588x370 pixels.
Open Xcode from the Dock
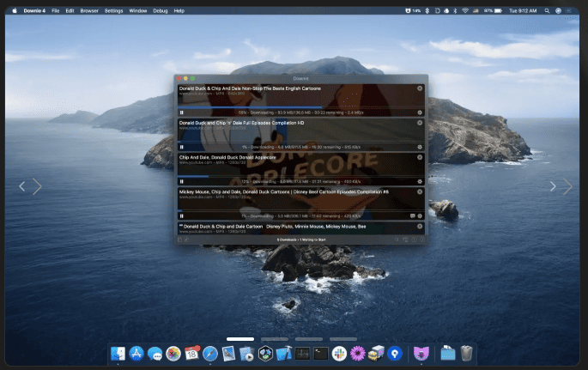[284, 354]
